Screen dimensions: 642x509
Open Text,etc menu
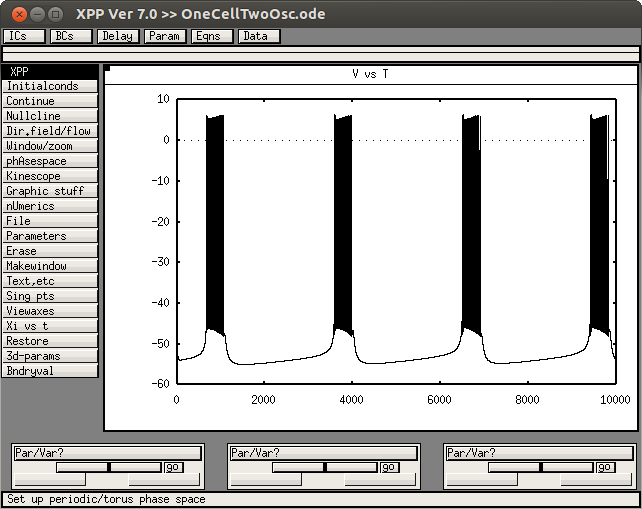(50, 281)
